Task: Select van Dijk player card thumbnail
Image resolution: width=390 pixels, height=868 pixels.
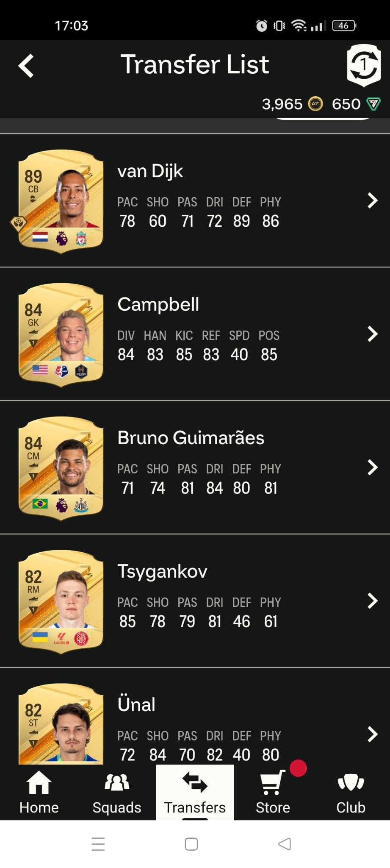Action: click(61, 201)
